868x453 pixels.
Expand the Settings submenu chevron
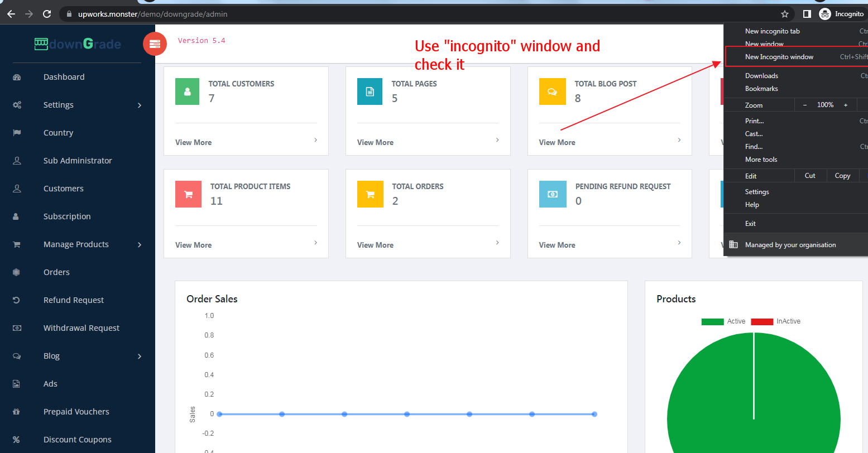tap(140, 105)
